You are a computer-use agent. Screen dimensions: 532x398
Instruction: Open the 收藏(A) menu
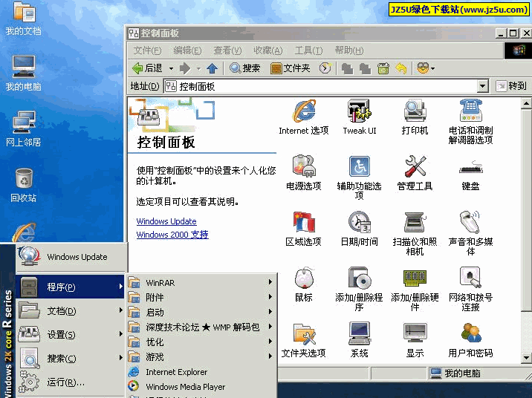point(268,50)
